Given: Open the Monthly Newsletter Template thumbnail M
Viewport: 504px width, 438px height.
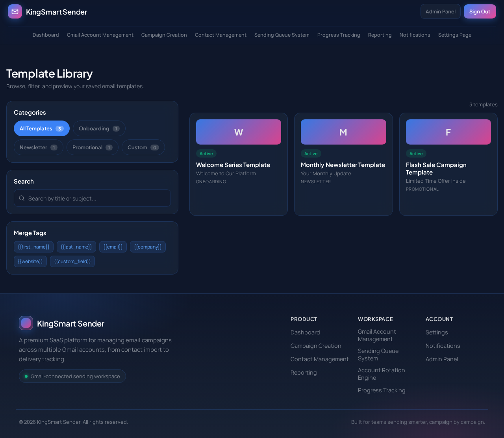Looking at the screenshot, I should (343, 132).
